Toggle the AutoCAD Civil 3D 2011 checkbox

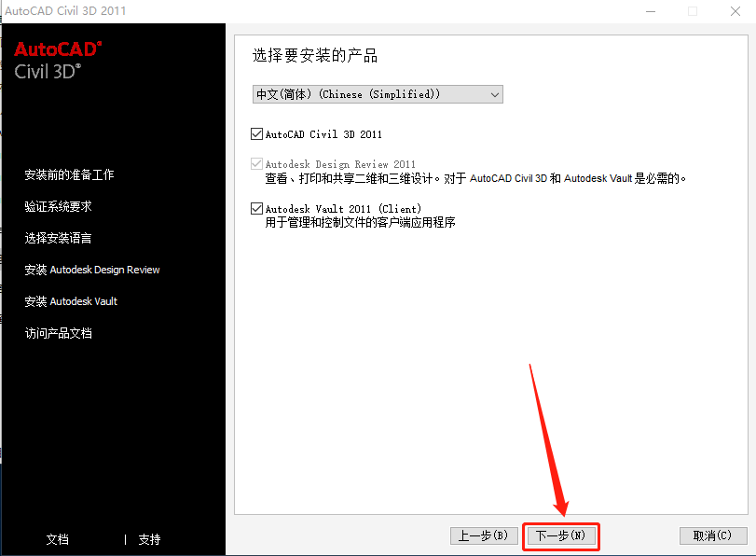coord(256,133)
